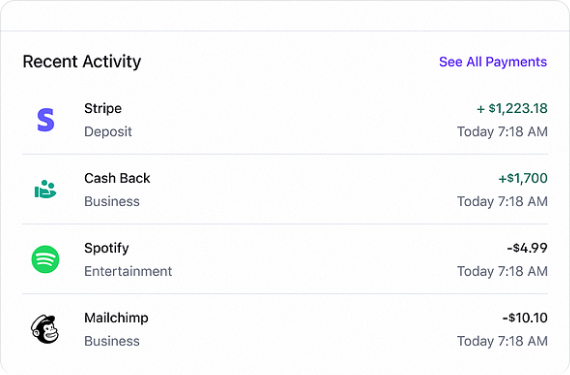The width and height of the screenshot is (570, 375).
Task: Click the Entertainment category under Spotify
Action: [x=128, y=271]
